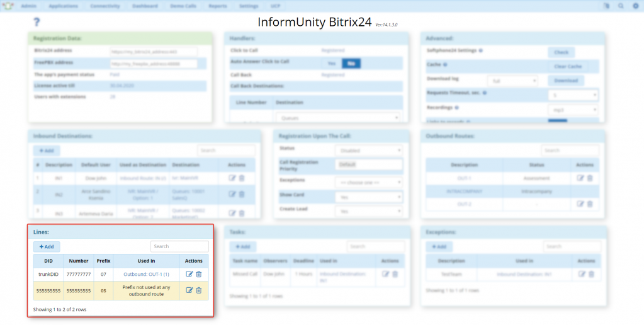Open the Outbound: OUT-1 (1) link
Screen dimensions: 644x325
(146, 274)
